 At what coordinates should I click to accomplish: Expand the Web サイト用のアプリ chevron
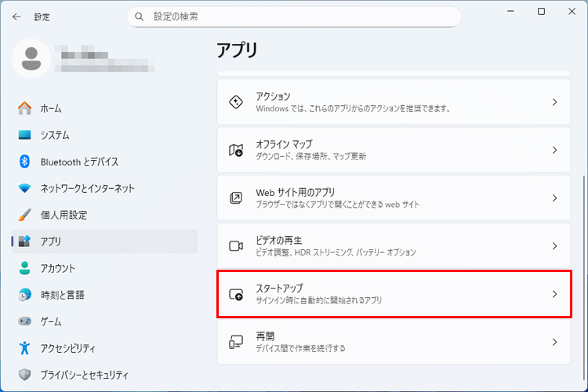point(554,198)
